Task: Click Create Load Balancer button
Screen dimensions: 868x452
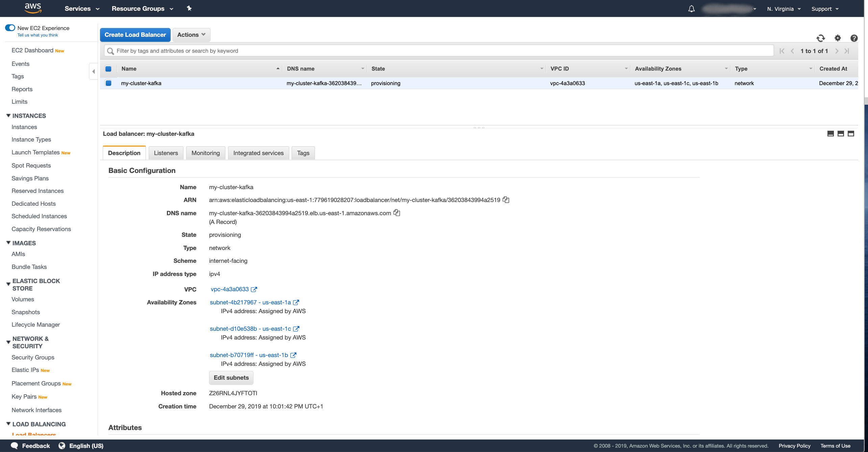Action: [135, 35]
